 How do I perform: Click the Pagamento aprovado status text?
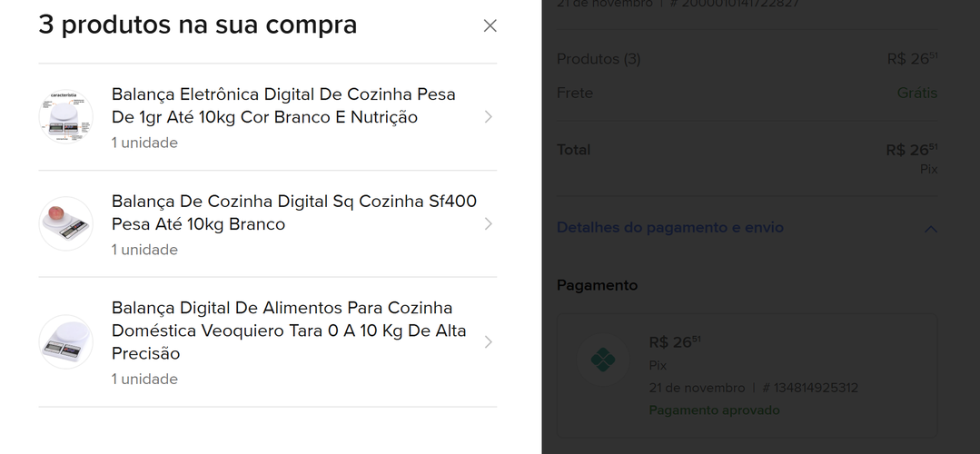(714, 410)
